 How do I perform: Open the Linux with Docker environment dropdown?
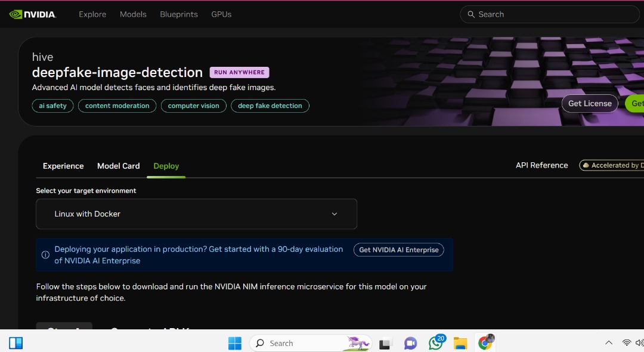point(196,214)
